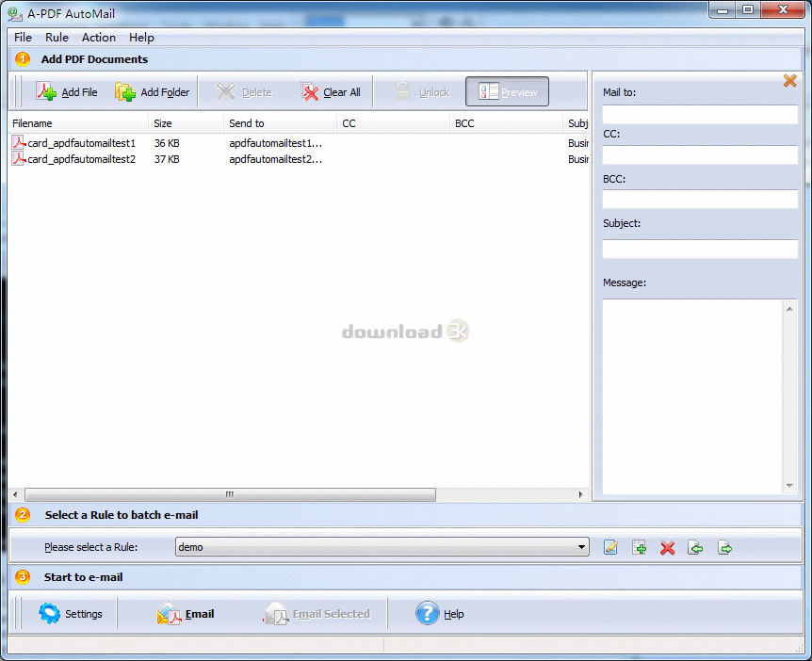Click the Unlock toolbar button
Image resolution: width=812 pixels, height=661 pixels.
coord(422,92)
